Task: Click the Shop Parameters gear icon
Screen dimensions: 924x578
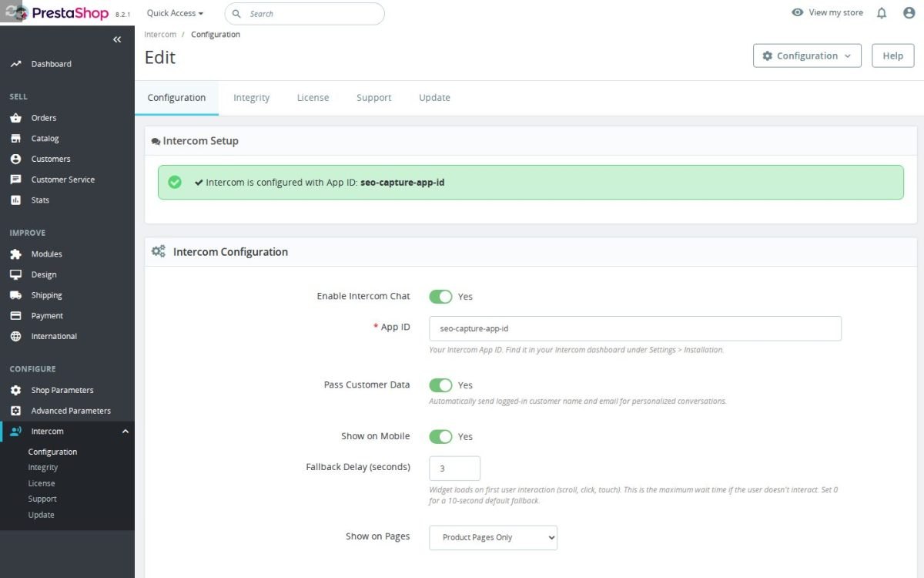Action: (15, 390)
